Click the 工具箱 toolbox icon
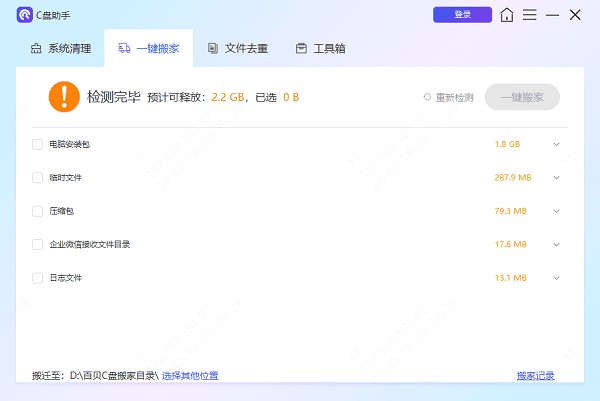This screenshot has width=600, height=401. pos(301,48)
